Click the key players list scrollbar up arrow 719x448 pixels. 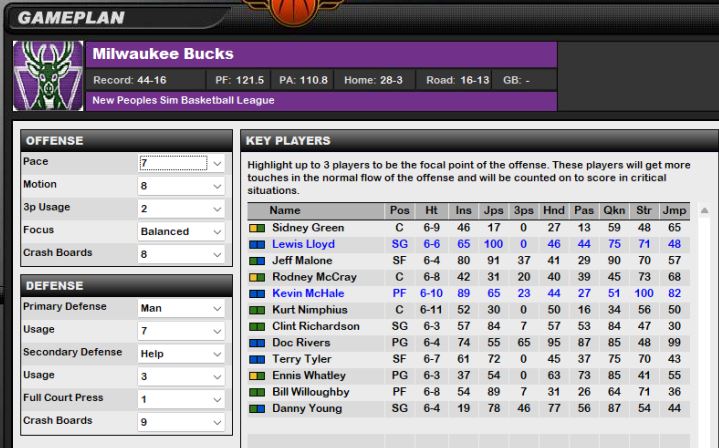coord(703,211)
